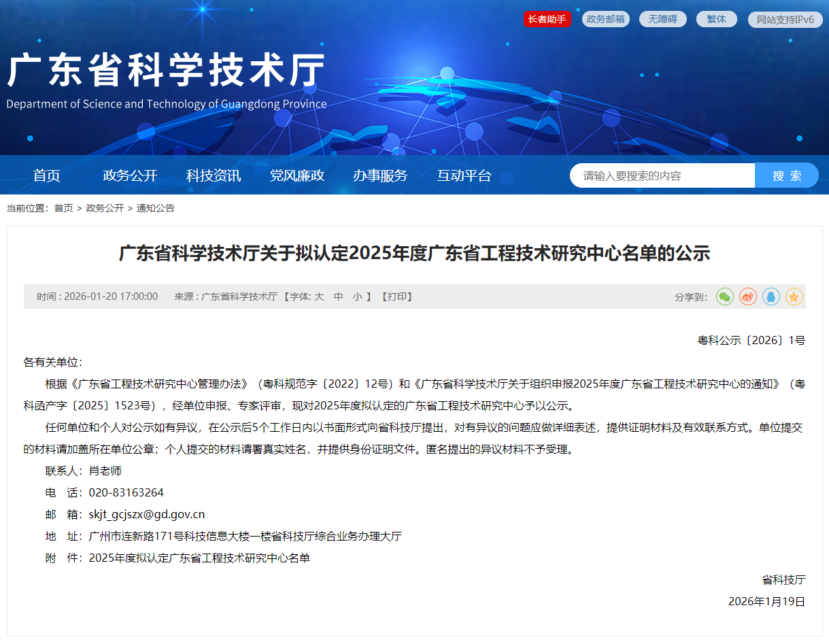
Task: Switch to the 首页 tab
Action: click(x=46, y=175)
